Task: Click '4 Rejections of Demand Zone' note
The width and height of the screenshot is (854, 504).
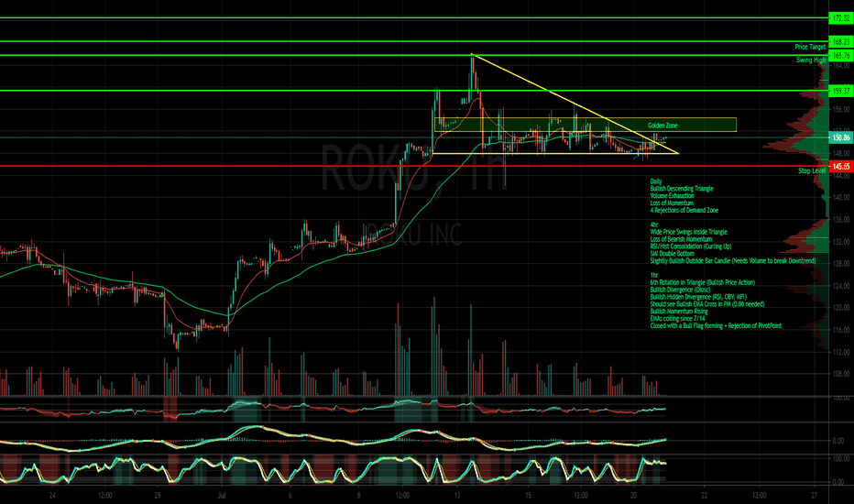Action: [684, 210]
